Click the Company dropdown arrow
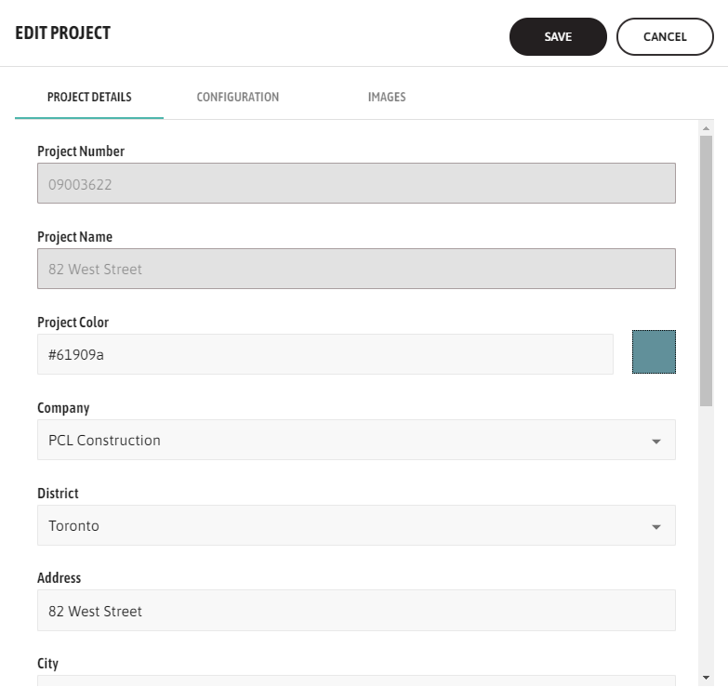This screenshot has height=700, width=728. 656,441
